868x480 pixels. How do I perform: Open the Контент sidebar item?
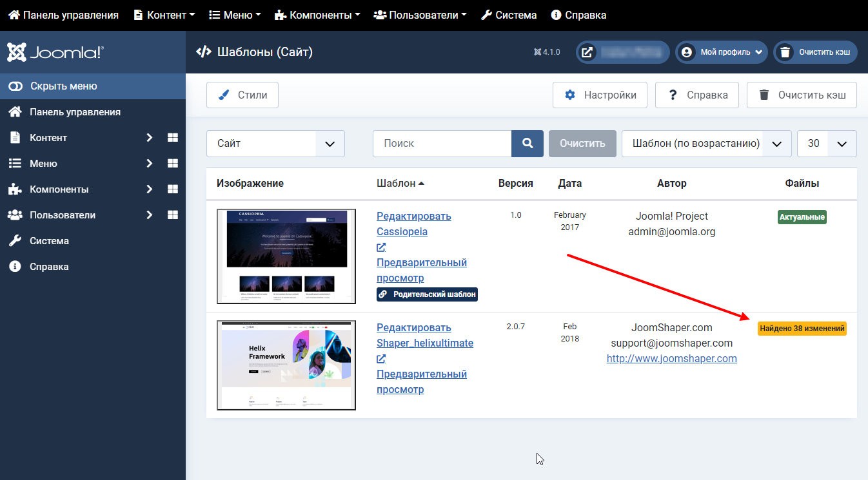(48, 138)
